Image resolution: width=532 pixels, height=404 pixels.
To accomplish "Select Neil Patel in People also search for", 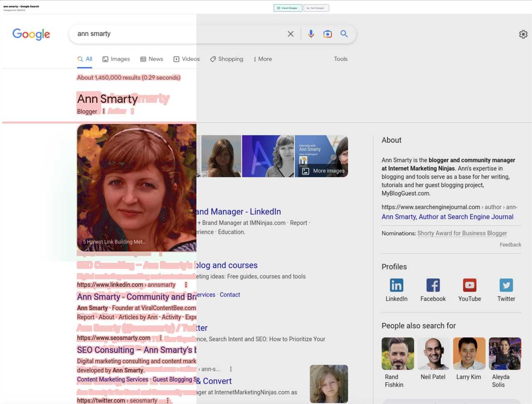I will (x=433, y=359).
